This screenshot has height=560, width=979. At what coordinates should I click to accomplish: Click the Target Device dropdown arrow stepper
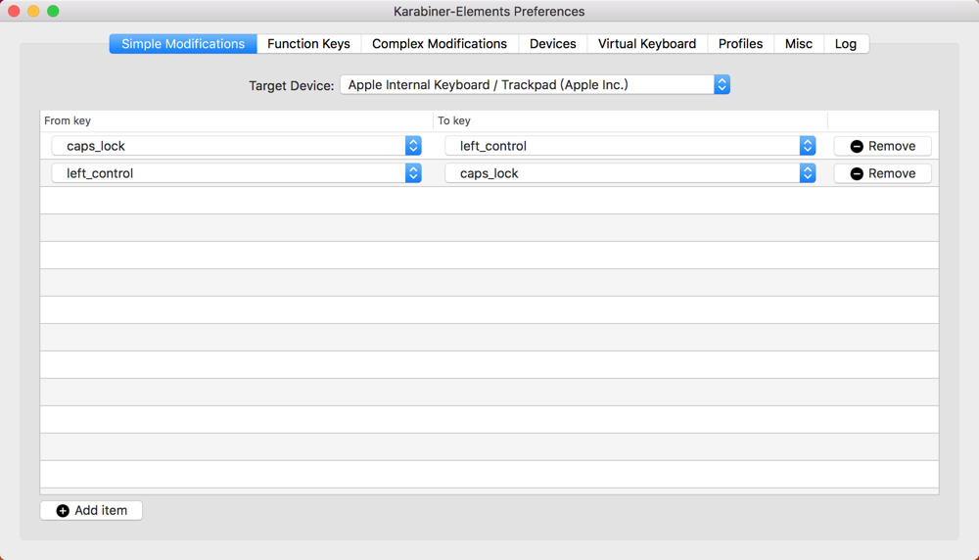pyautogui.click(x=722, y=84)
